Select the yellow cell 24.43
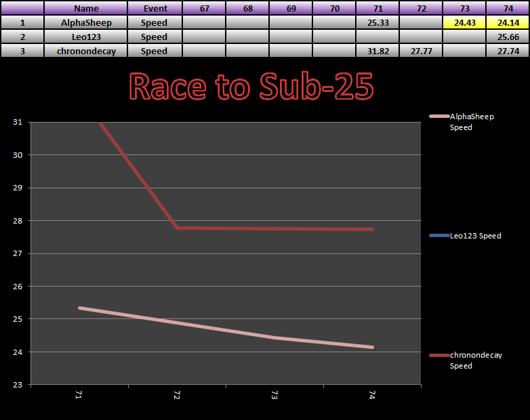This screenshot has width=530, height=420. click(x=464, y=22)
